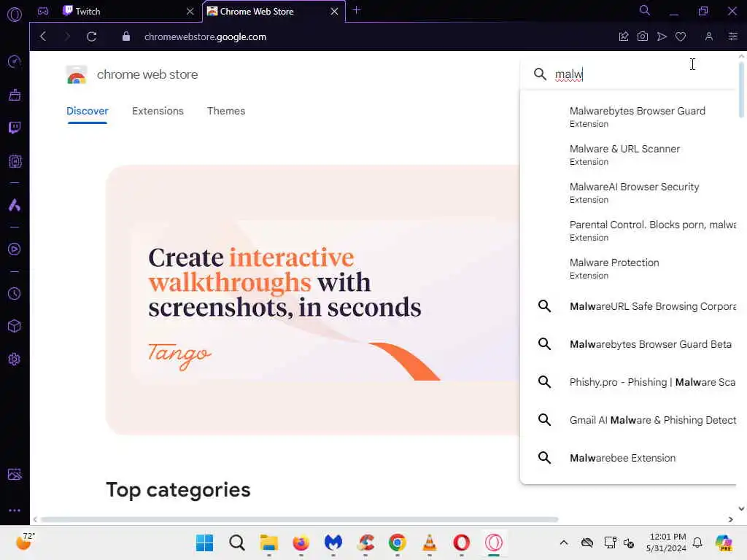Search for Malwarebee Extension suggestion
The width and height of the screenshot is (747, 560).
[629, 458]
